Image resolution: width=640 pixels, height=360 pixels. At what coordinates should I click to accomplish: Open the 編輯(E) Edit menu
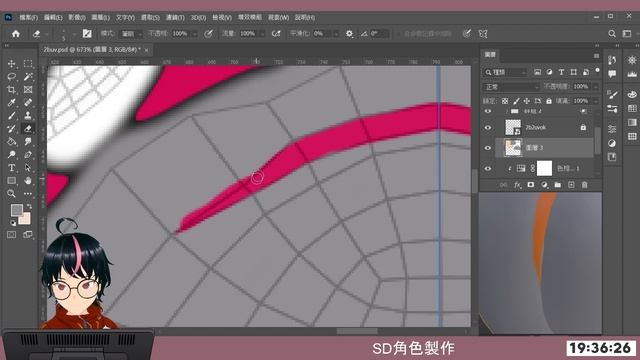point(53,18)
